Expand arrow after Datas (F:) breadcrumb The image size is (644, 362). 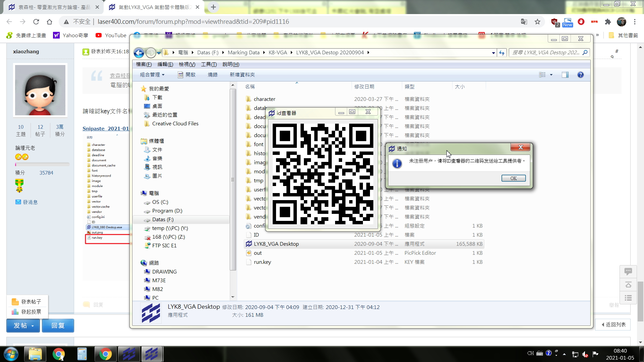223,53
